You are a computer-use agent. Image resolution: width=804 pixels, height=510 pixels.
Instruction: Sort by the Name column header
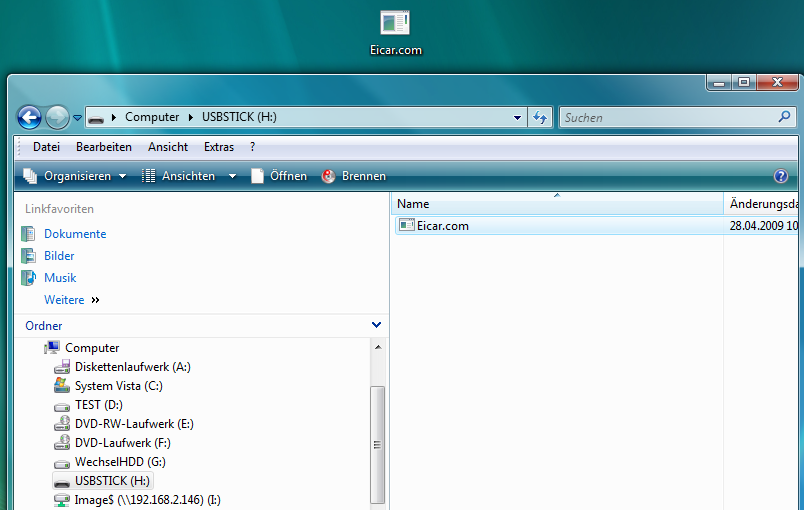point(557,203)
